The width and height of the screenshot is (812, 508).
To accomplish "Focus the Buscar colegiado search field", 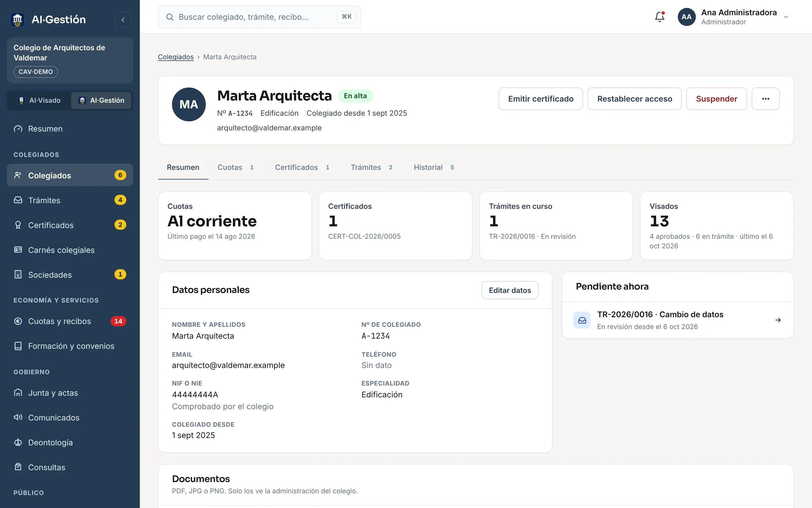I will (x=259, y=17).
